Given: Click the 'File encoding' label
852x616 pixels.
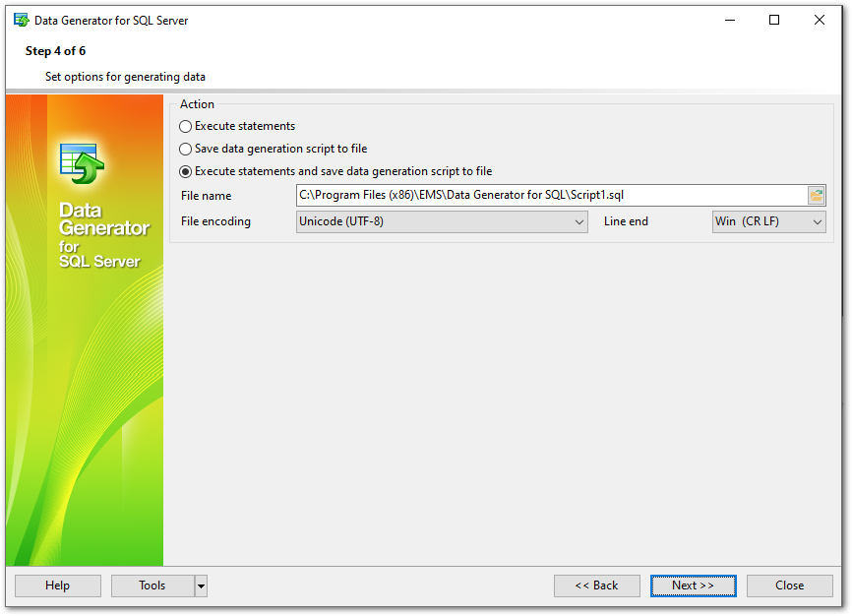Looking at the screenshot, I should (x=215, y=221).
